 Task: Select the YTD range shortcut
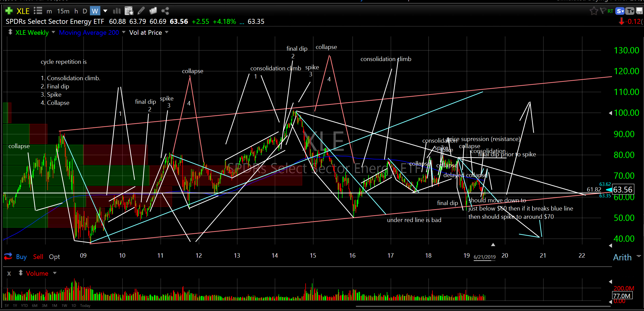click(24, 306)
